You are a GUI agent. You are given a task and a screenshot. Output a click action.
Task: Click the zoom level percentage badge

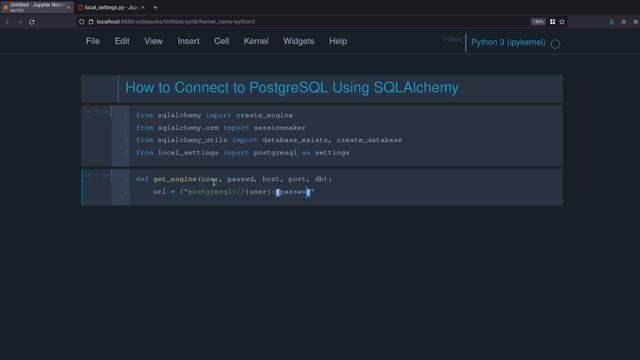pos(538,22)
